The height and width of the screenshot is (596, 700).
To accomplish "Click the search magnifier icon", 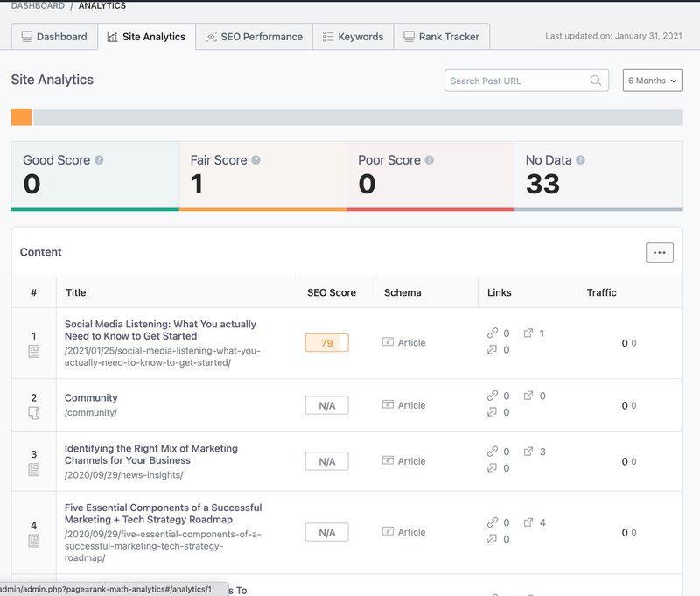I will tap(596, 81).
